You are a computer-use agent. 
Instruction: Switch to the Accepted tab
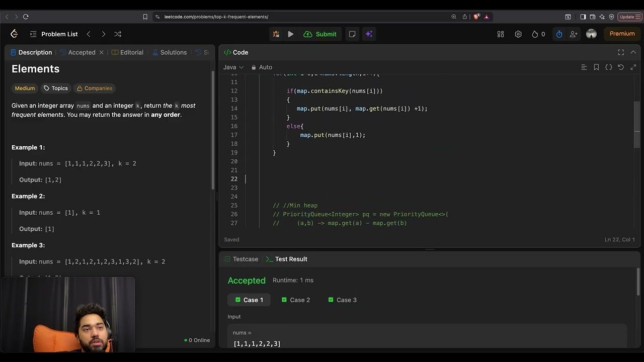[x=77, y=52]
